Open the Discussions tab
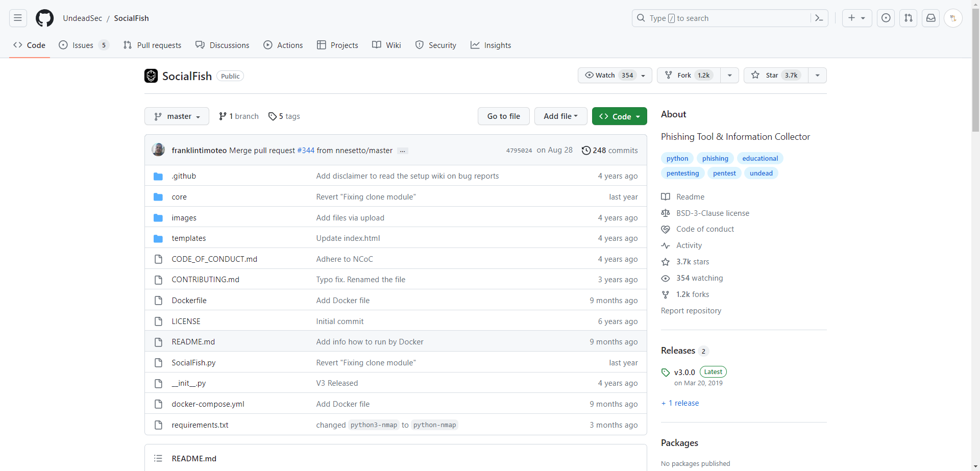 223,45
